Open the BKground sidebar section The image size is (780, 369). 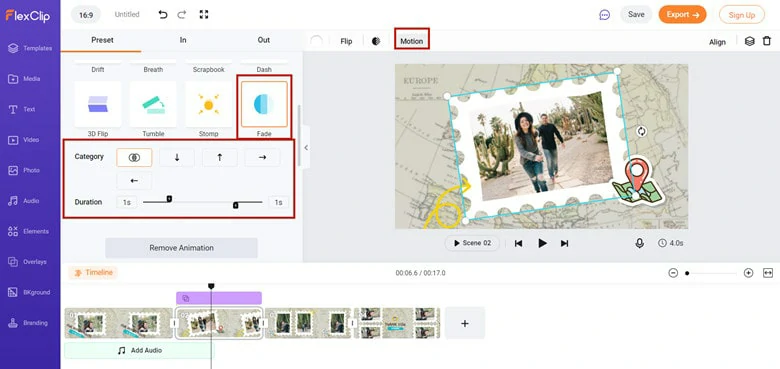[30, 292]
